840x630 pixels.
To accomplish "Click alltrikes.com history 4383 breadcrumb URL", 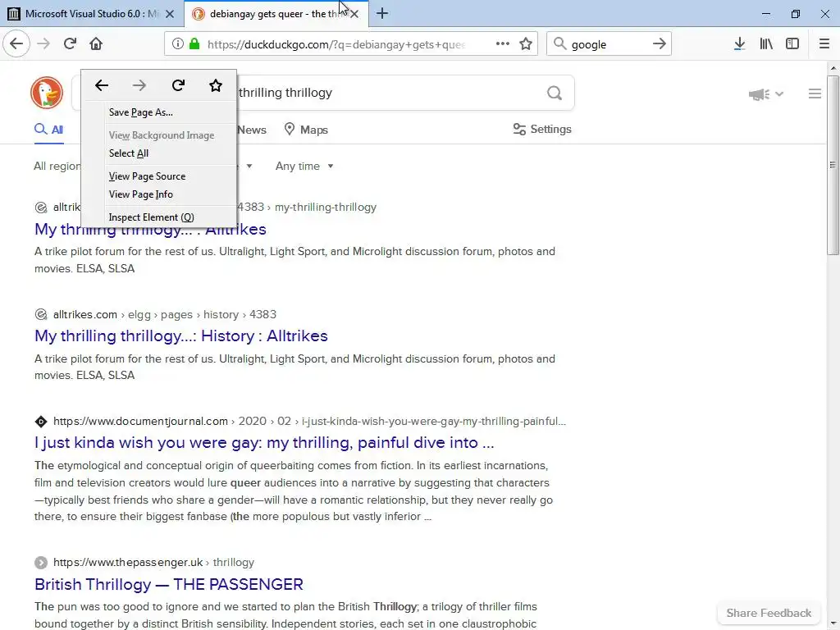I will [164, 314].
